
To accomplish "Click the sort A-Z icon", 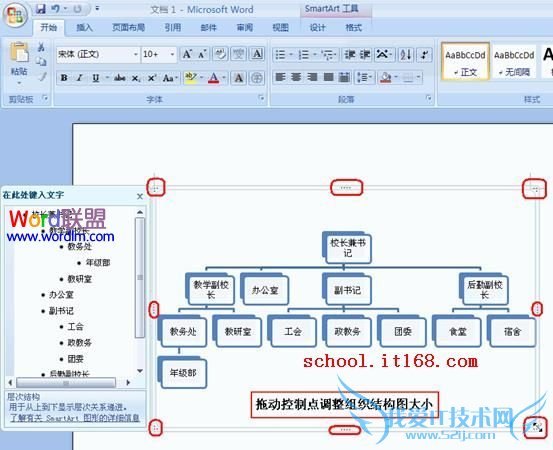I will 406,54.
